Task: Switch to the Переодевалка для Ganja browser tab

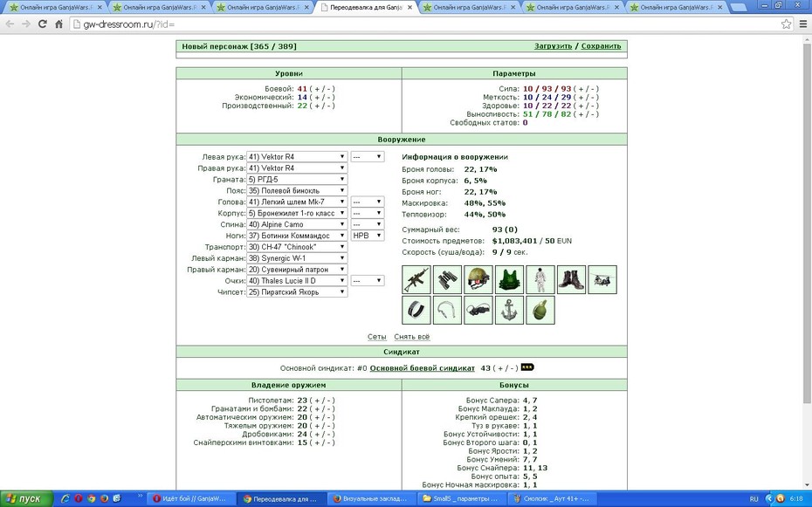Action: pyautogui.click(x=366, y=7)
